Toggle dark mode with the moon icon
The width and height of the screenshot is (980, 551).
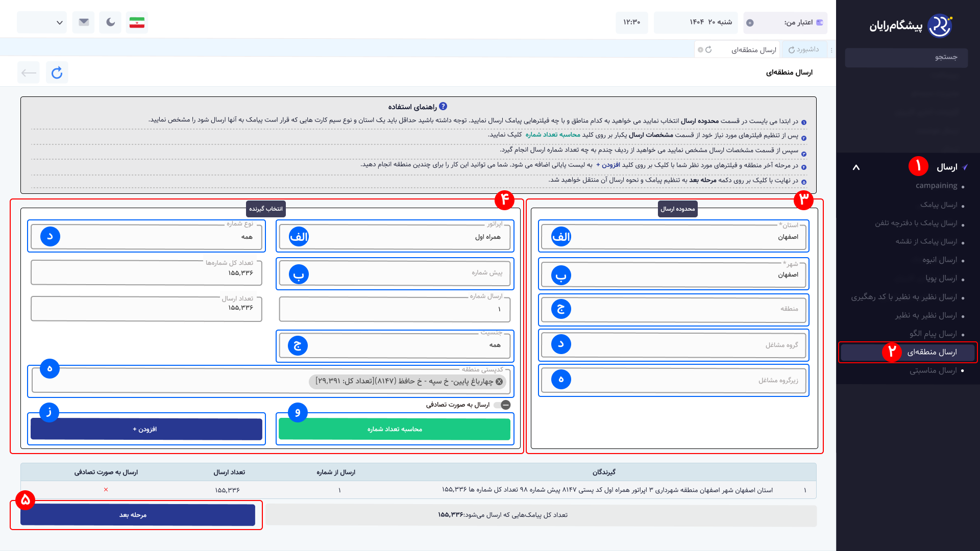[110, 22]
